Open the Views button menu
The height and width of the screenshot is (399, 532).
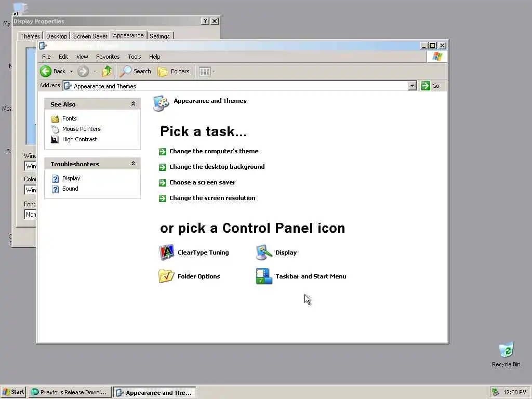(207, 72)
